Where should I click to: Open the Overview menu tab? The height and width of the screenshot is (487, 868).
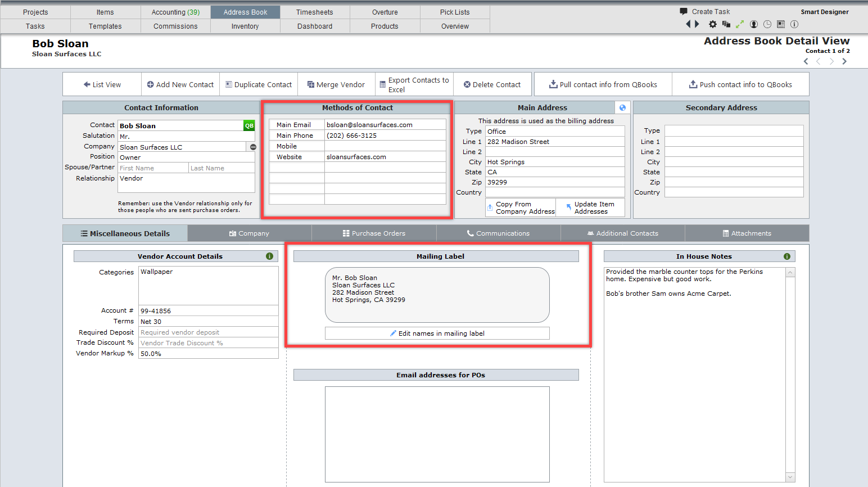[x=455, y=26]
